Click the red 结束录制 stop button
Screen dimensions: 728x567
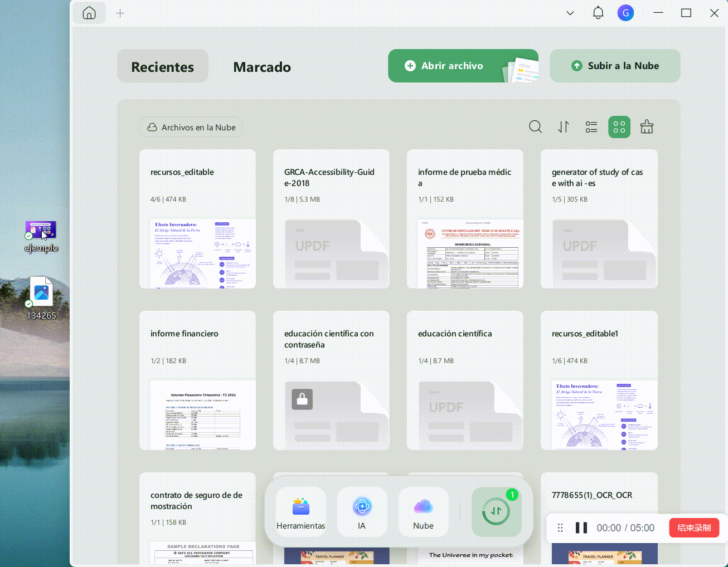pyautogui.click(x=694, y=527)
